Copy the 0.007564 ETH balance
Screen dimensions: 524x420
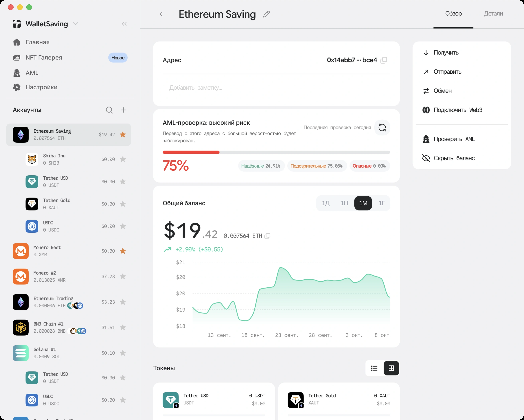[267, 236]
